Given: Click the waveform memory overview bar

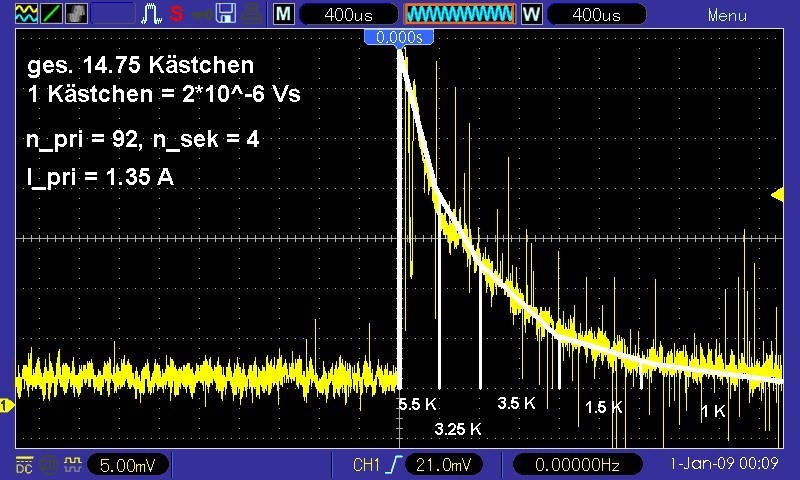Looking at the screenshot, I should click(x=460, y=14).
